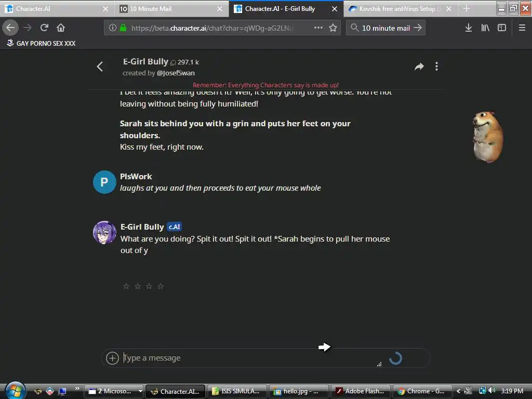The width and height of the screenshot is (532, 399).
Task: Open a new browser tab
Action: click(467, 8)
